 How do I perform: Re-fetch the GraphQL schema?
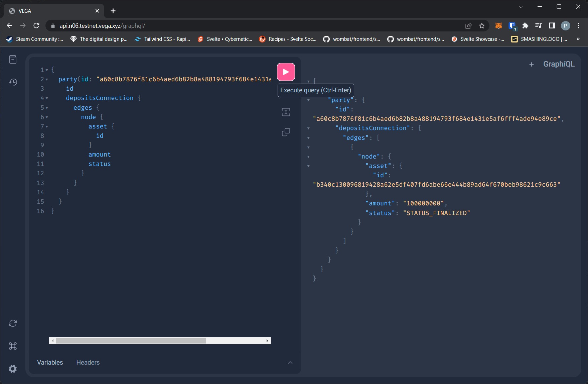click(13, 323)
